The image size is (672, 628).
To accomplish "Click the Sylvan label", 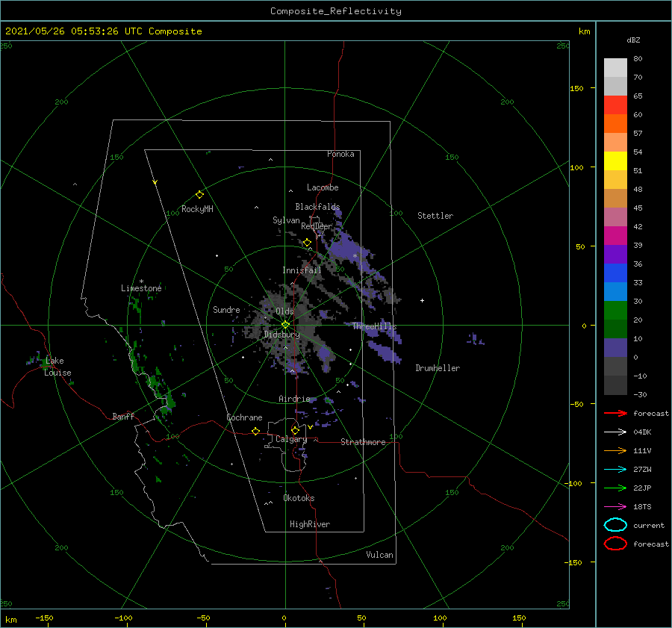I will 286,220.
